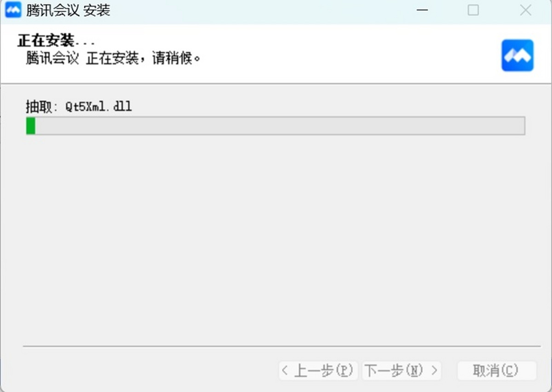This screenshot has width=552, height=392.
Task: Cancel installation with 取消(C) button
Action: pyautogui.click(x=497, y=370)
